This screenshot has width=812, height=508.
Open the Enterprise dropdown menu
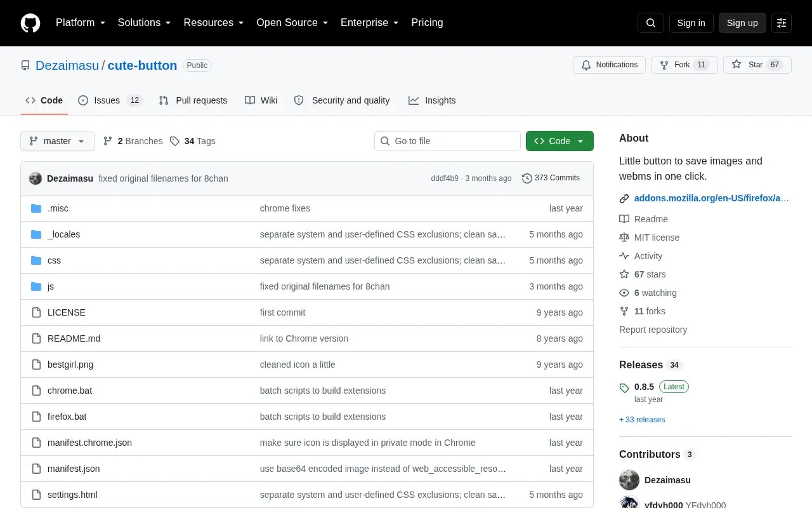coord(370,23)
